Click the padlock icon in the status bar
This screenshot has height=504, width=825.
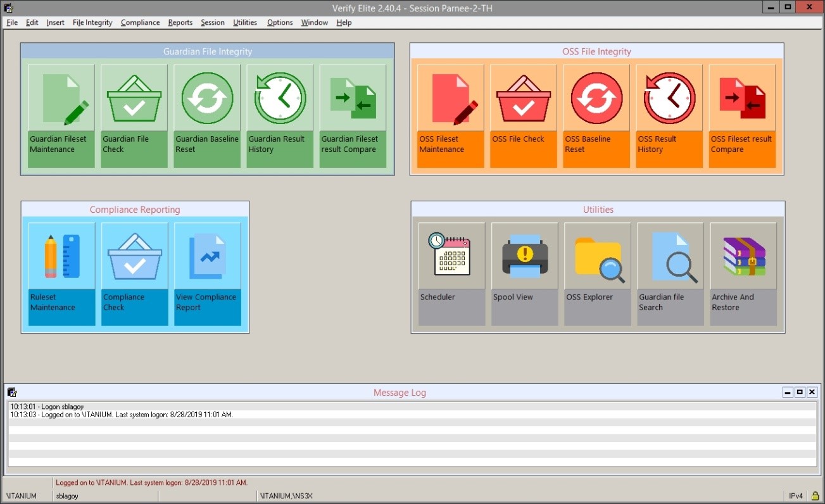[x=815, y=496]
